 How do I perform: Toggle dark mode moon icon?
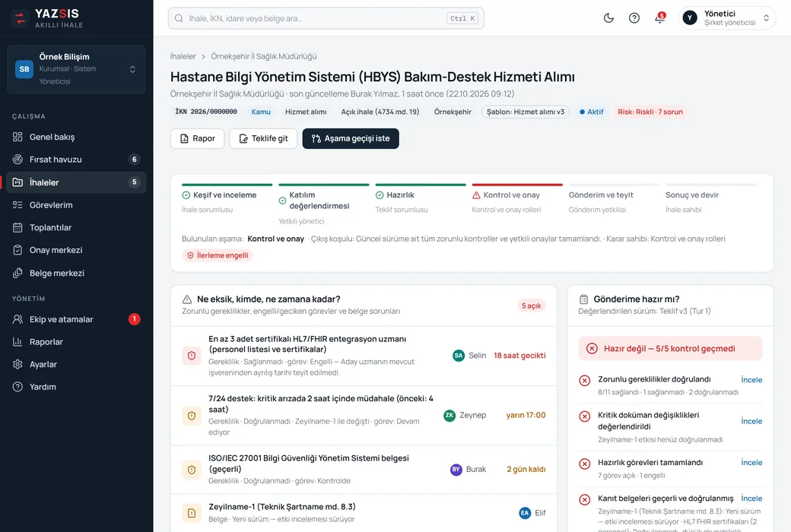tap(609, 18)
